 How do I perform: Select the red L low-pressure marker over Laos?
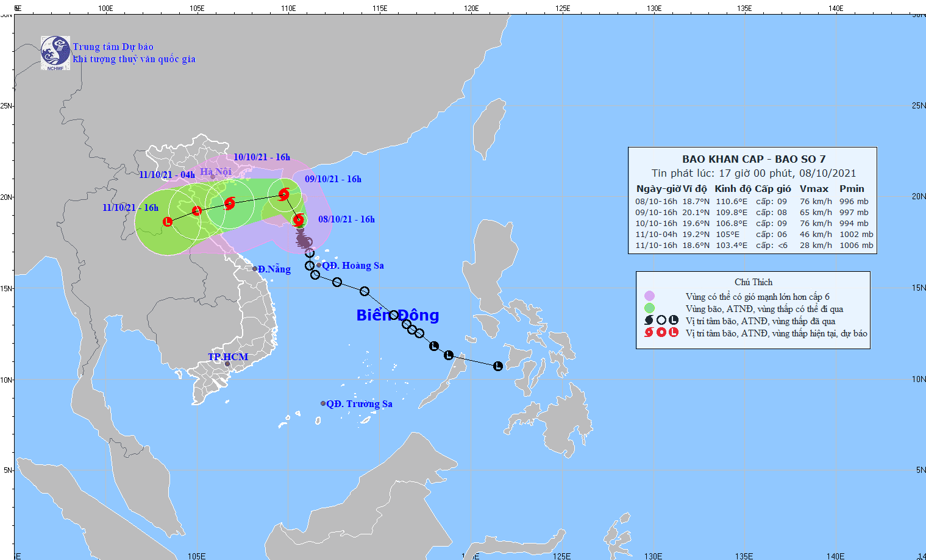(168, 221)
